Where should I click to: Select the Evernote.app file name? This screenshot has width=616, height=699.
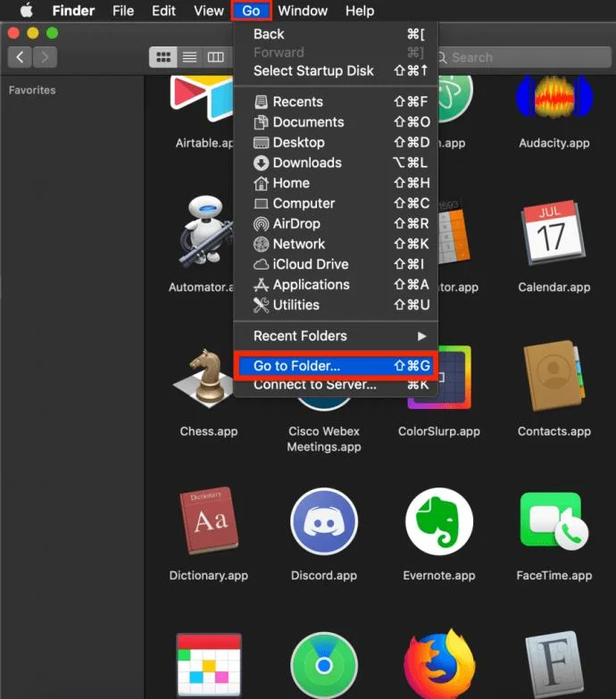click(439, 576)
